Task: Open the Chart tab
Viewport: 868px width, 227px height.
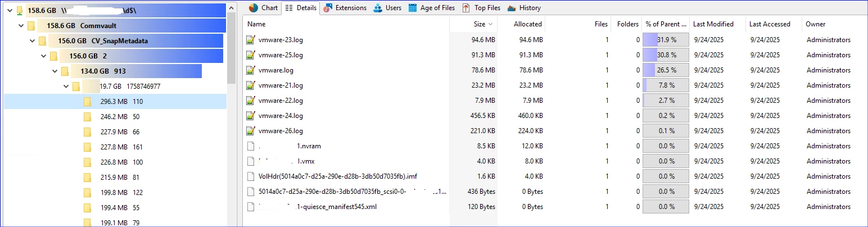Action: [263, 8]
